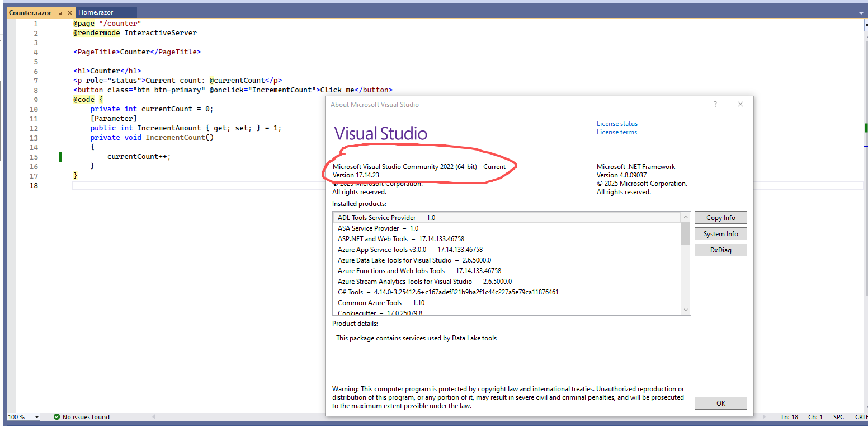Close the Counter.razor tab with its X icon
Image resolution: width=868 pixels, height=426 pixels.
[70, 12]
